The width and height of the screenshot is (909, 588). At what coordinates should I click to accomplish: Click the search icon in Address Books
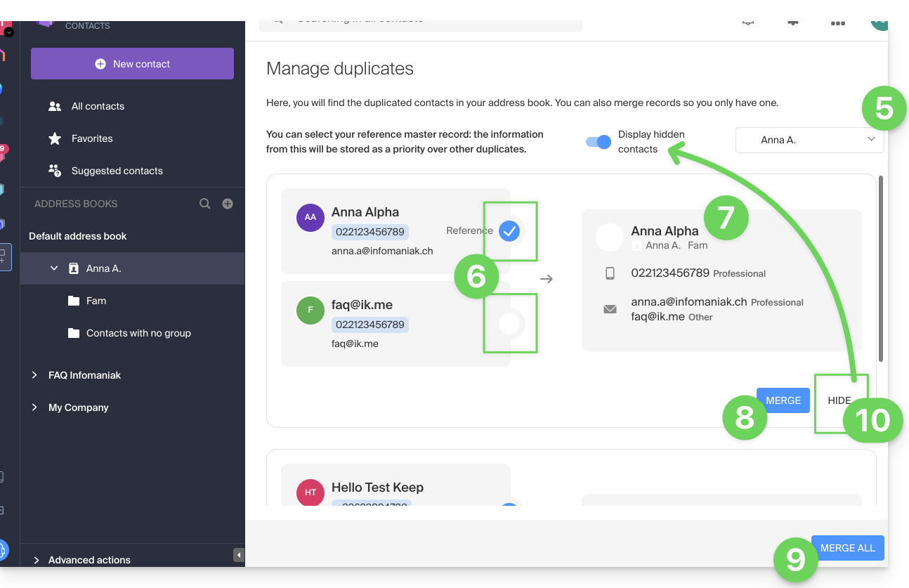[x=204, y=204]
